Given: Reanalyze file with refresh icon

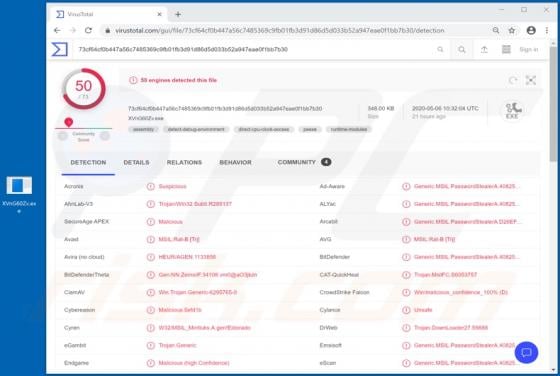Looking at the screenshot, I should [513, 80].
